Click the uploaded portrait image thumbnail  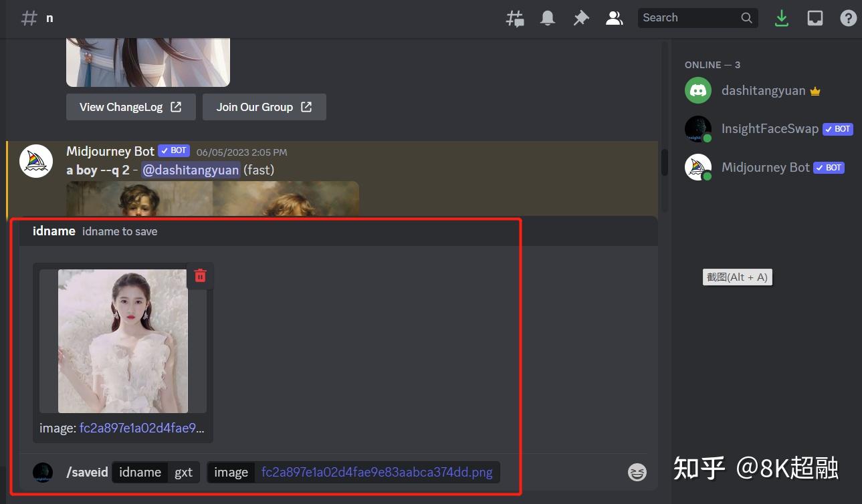[123, 341]
